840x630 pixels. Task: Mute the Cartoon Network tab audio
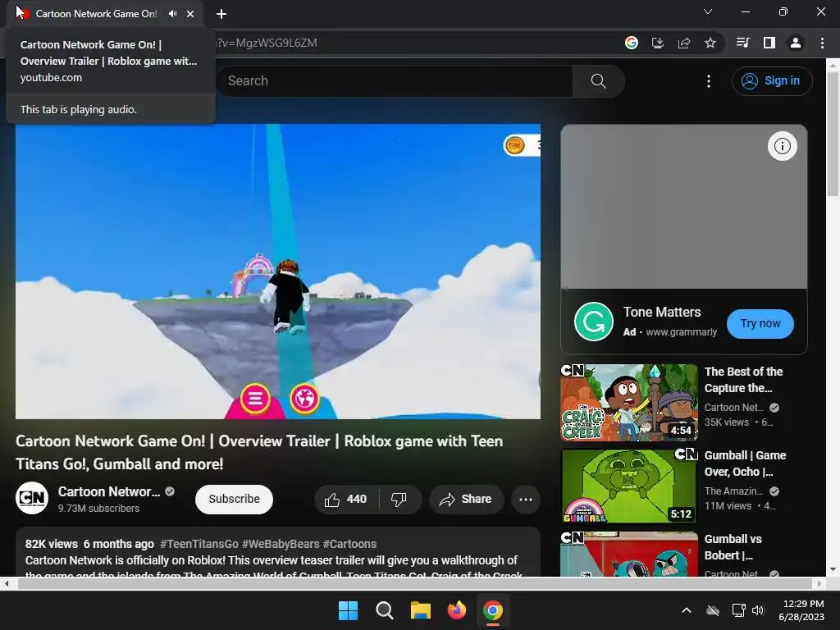point(172,14)
